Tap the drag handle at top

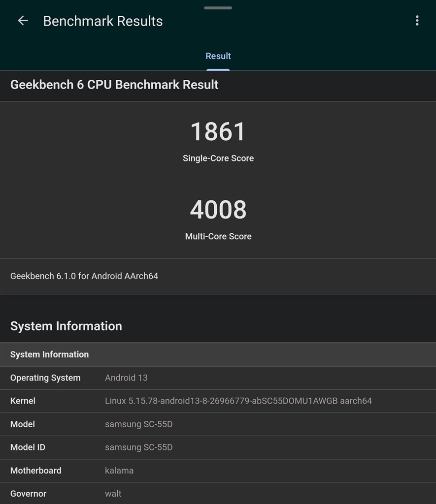pos(218,8)
